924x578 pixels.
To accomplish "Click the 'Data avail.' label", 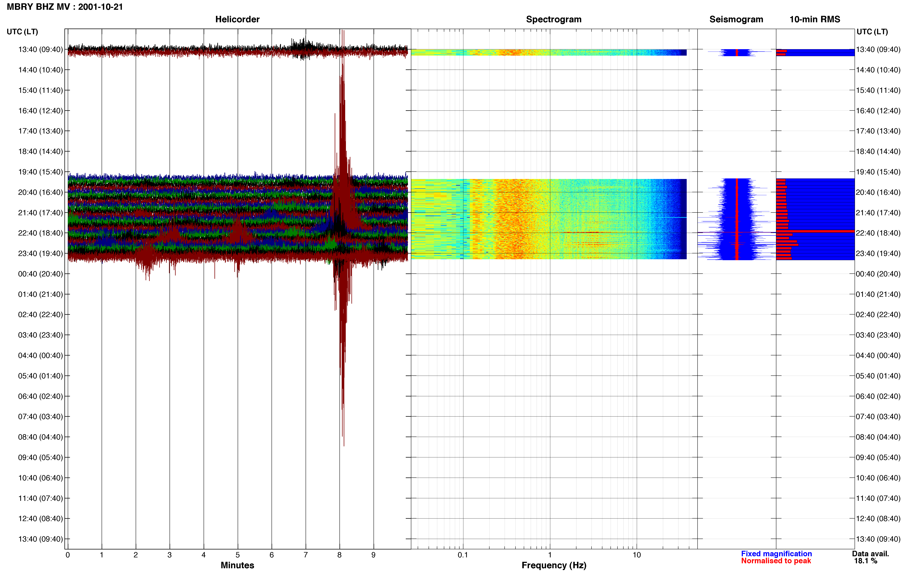I will [x=870, y=554].
